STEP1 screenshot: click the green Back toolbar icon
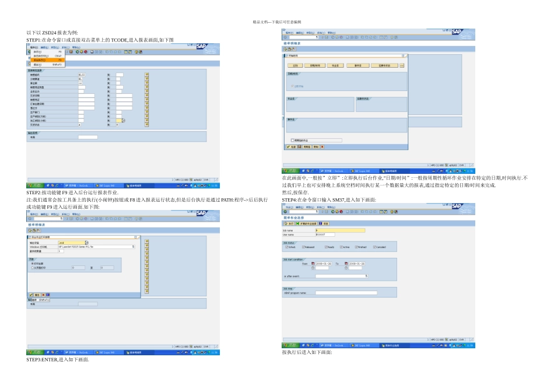Image resolution: width=554 pixels, height=392 pixels. (78, 52)
